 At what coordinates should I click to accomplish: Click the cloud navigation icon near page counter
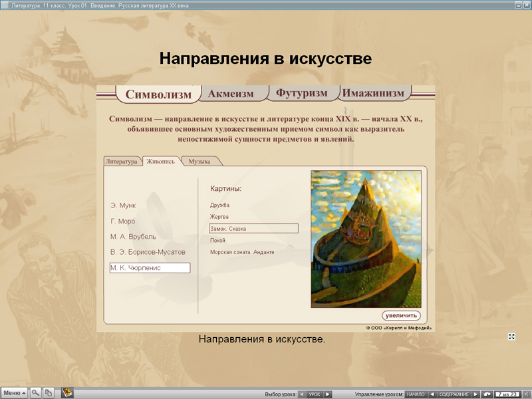487,392
